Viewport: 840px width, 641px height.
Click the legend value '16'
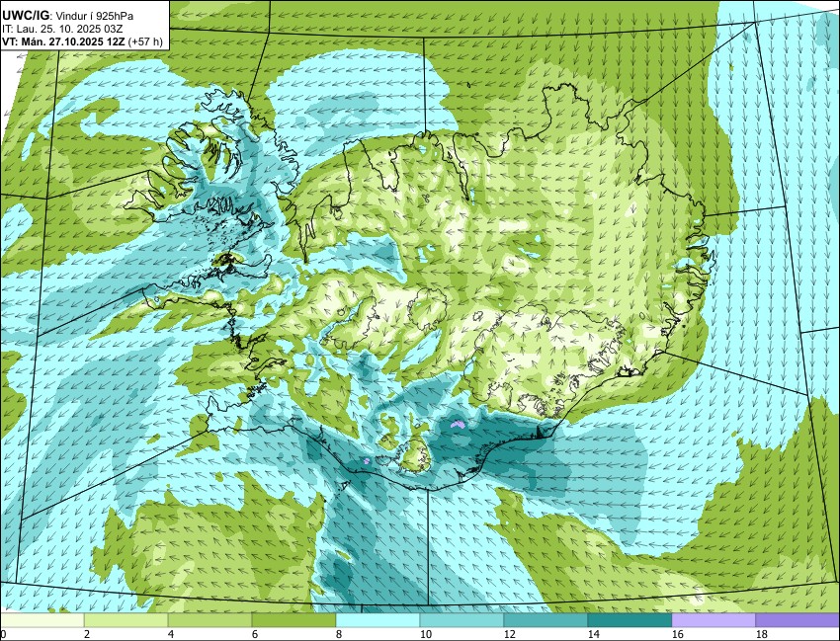point(678,634)
